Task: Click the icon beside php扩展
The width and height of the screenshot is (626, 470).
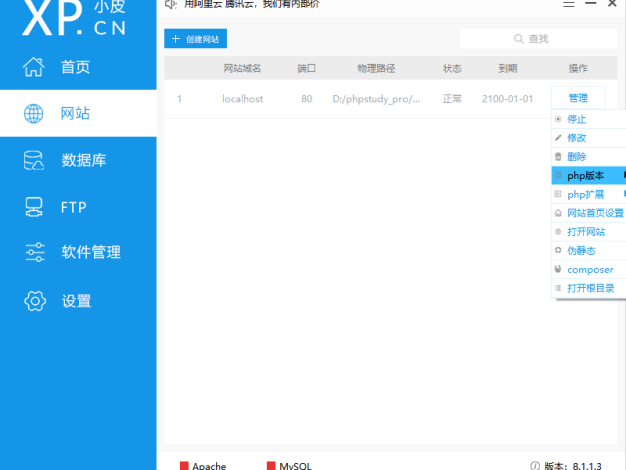Action: point(558,194)
